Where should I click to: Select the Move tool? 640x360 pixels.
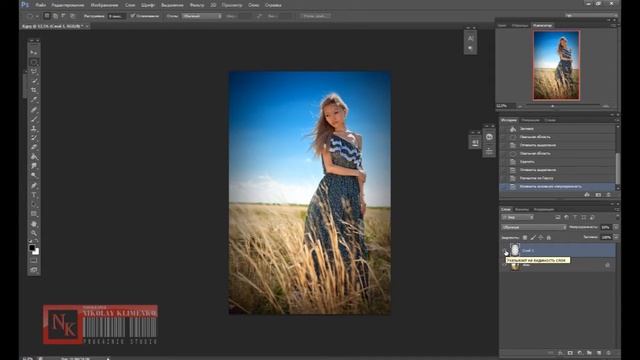34,53
